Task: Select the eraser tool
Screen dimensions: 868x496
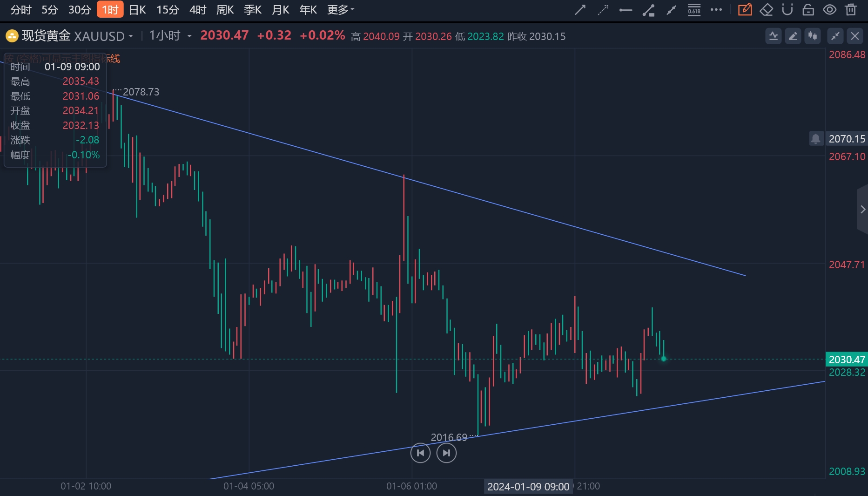Action: coord(766,10)
